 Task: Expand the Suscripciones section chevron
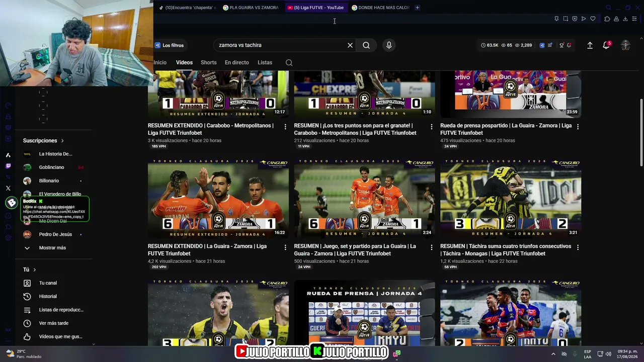point(62,141)
